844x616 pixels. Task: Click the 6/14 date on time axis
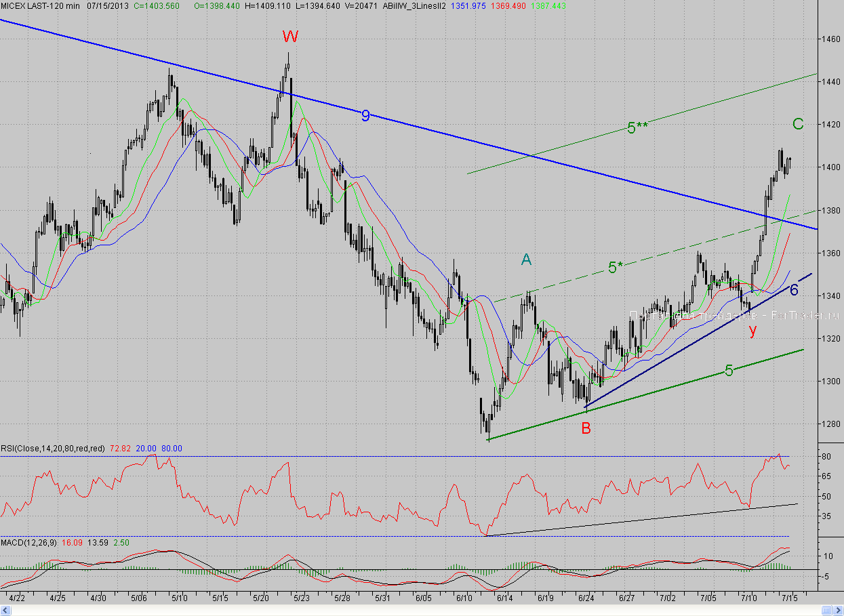[504, 598]
